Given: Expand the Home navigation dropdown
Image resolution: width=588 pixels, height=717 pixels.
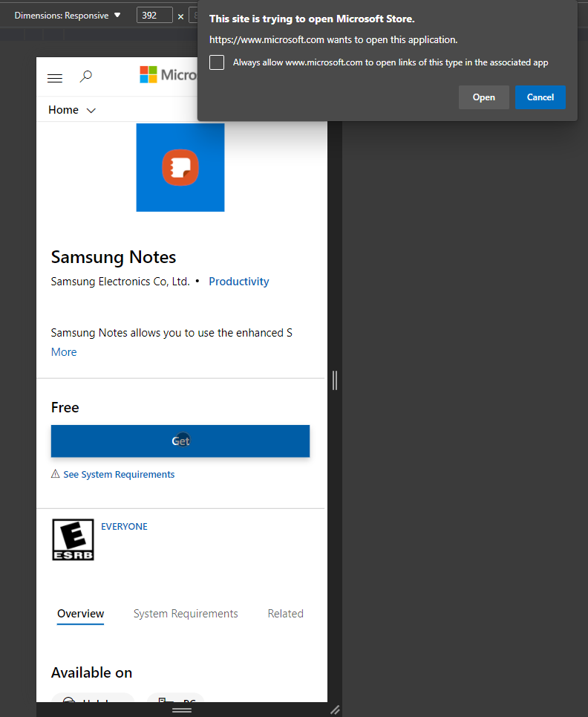Looking at the screenshot, I should tap(72, 110).
